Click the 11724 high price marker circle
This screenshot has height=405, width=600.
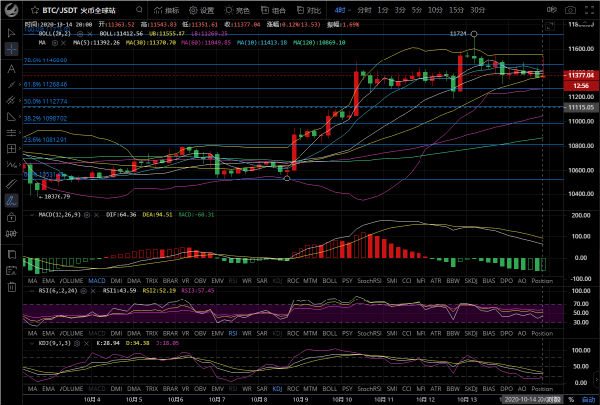click(474, 34)
